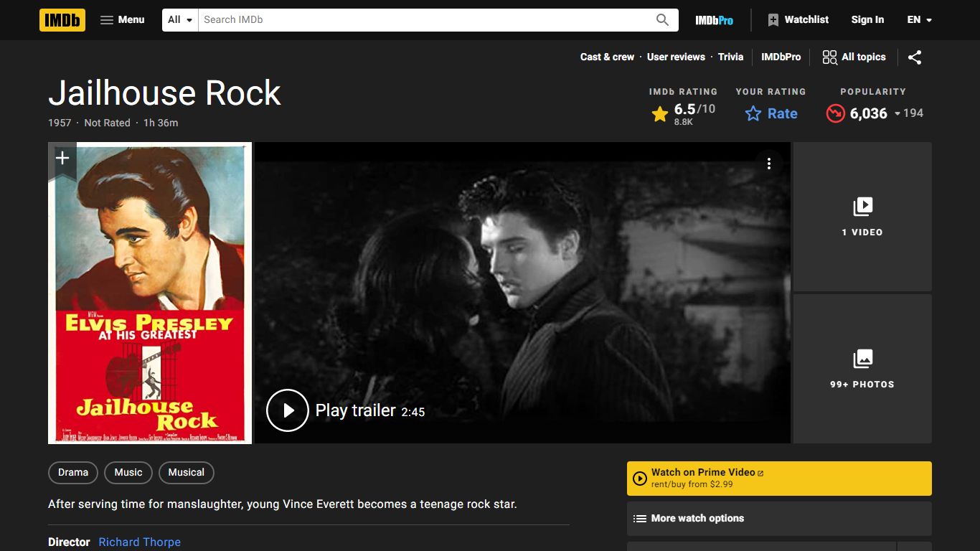Open director Richard Thorpe's page
This screenshot has width=980, height=551.
(x=139, y=542)
